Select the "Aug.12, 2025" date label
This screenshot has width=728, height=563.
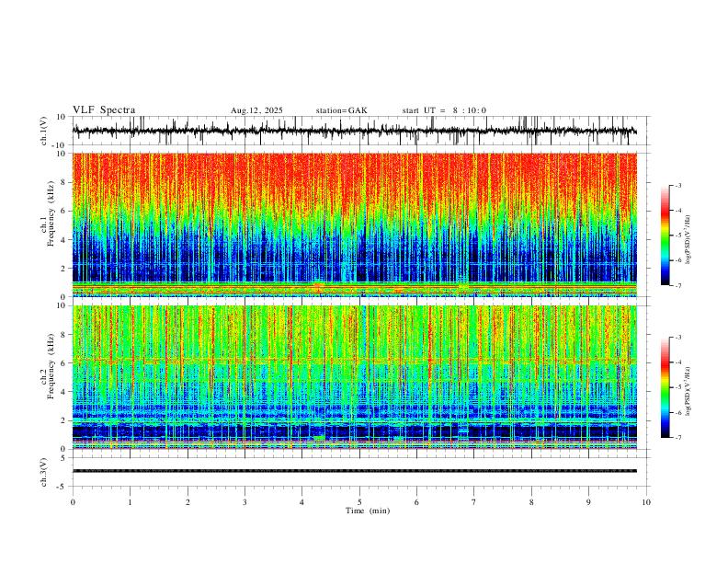pos(256,110)
